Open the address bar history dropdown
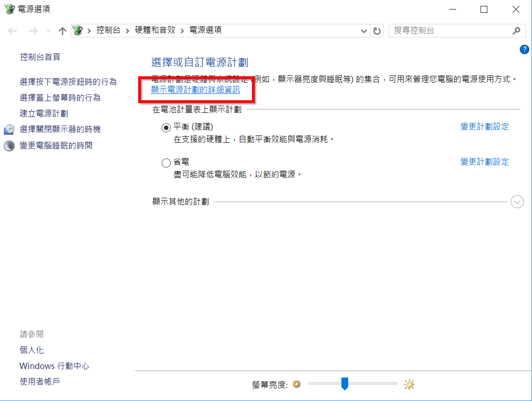This screenshot has width=532, height=401. (364, 31)
